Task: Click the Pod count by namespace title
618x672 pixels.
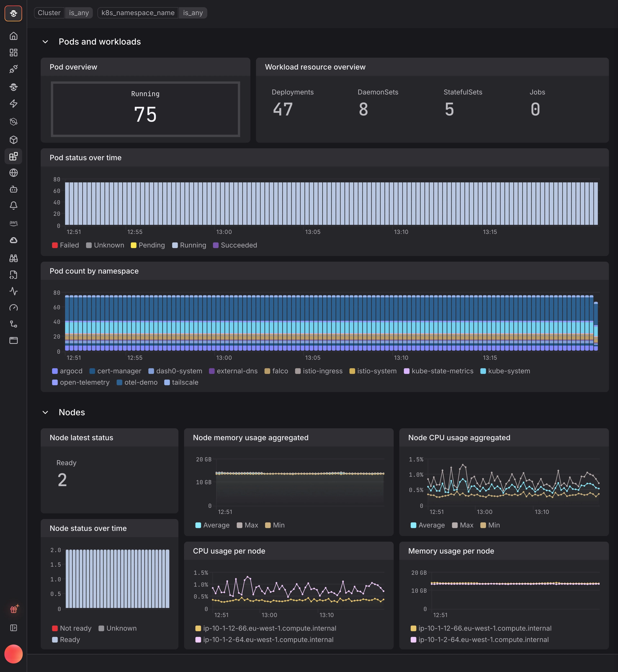Action: [x=94, y=271]
